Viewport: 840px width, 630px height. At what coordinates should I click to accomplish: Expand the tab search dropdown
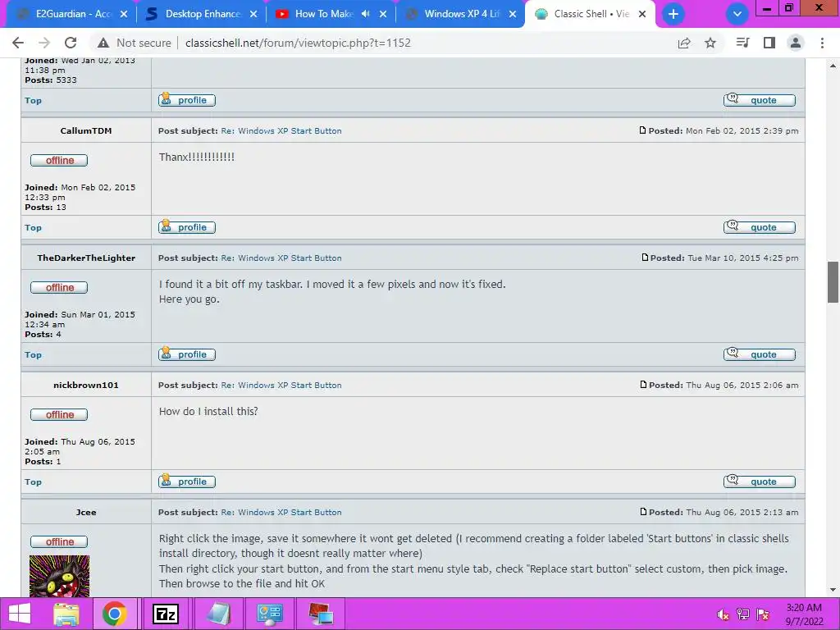pyautogui.click(x=737, y=14)
